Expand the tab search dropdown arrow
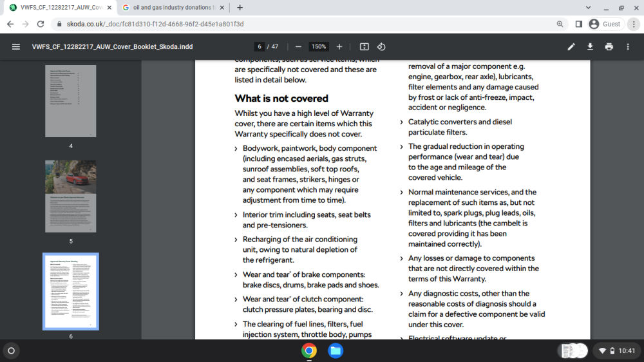Image resolution: width=644 pixels, height=362 pixels. tap(588, 7)
